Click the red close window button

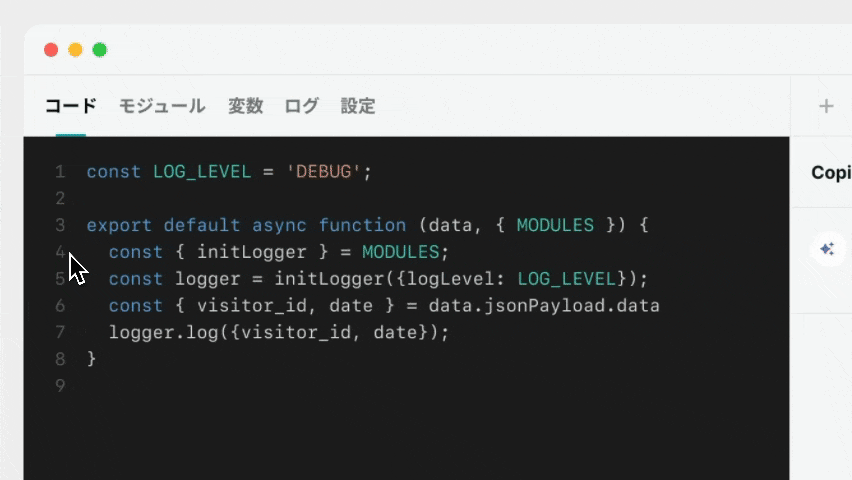[51, 50]
